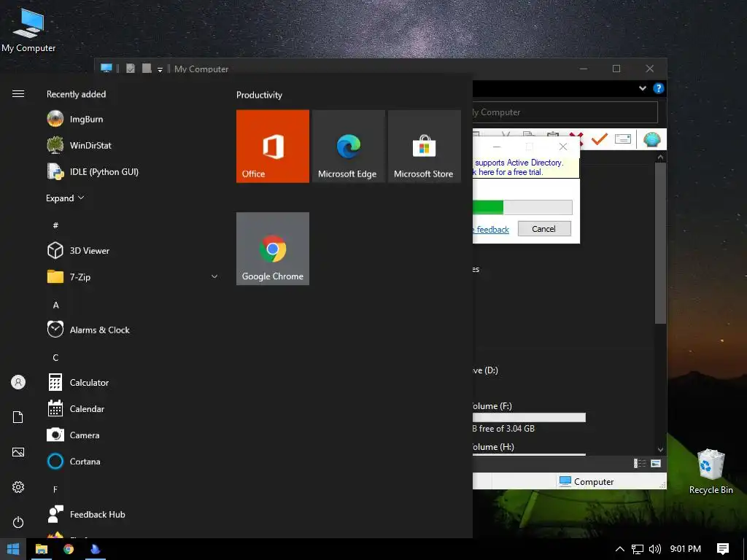This screenshot has width=747, height=560.
Task: Cancel the progress dialog
Action: click(544, 228)
